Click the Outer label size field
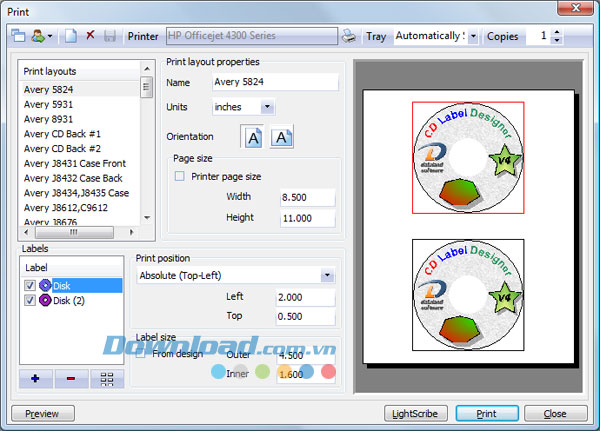 305,356
